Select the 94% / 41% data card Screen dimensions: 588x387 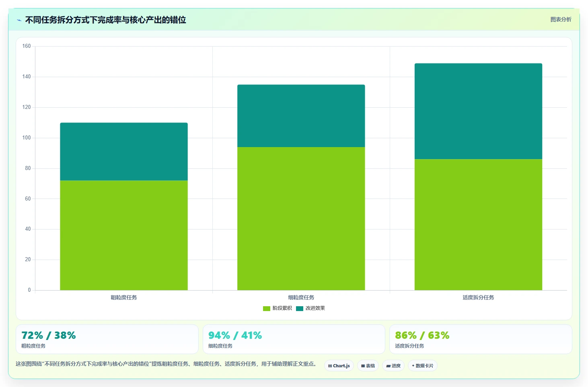294,339
